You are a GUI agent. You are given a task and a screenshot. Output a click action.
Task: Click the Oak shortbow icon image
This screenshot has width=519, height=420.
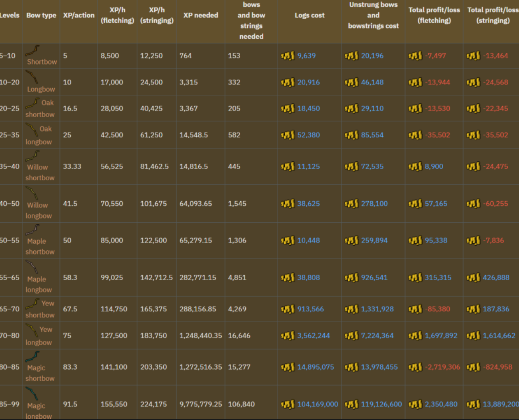pos(33,103)
